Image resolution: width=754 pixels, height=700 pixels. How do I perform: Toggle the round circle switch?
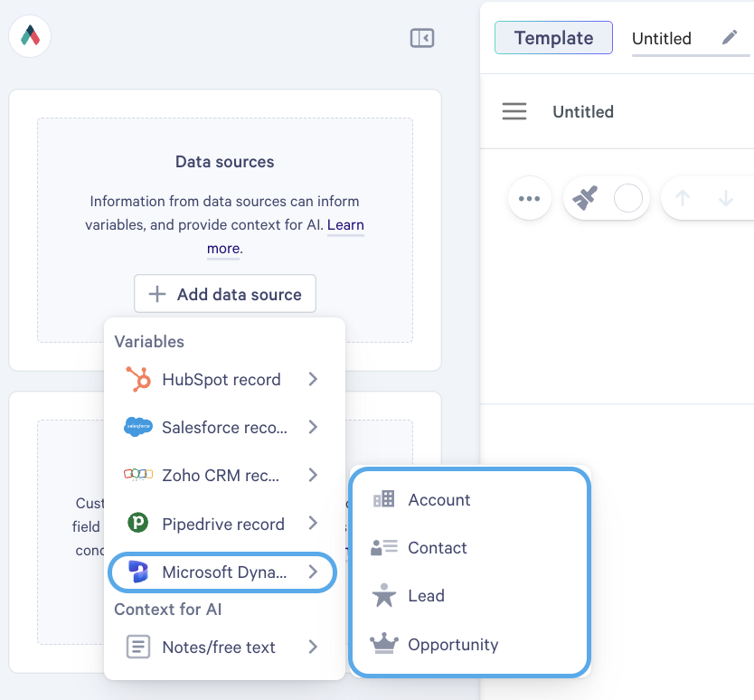coord(627,198)
